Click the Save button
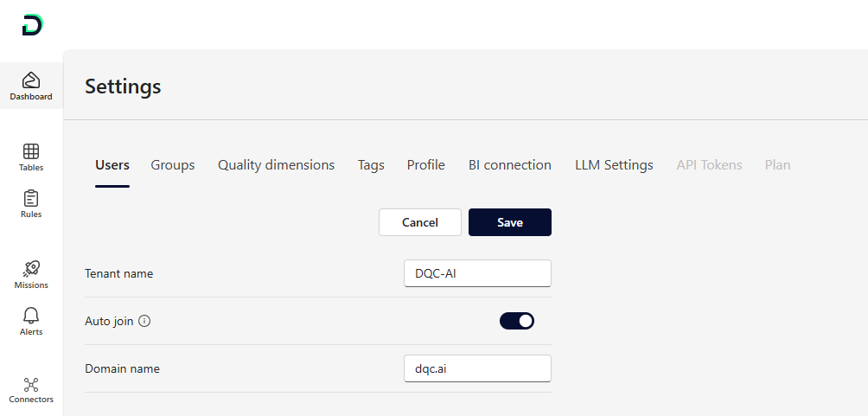This screenshot has height=416, width=868. pyautogui.click(x=510, y=222)
